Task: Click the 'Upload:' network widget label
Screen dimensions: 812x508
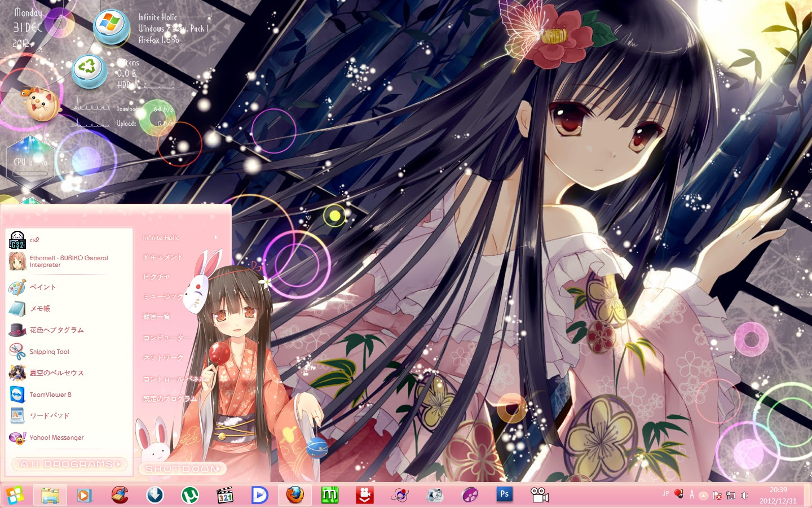Action: pos(126,124)
